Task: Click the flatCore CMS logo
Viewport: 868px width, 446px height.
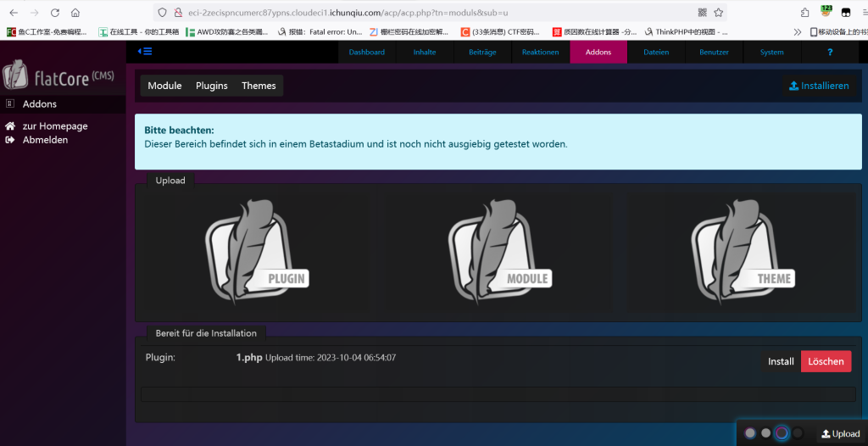Action: (x=58, y=76)
